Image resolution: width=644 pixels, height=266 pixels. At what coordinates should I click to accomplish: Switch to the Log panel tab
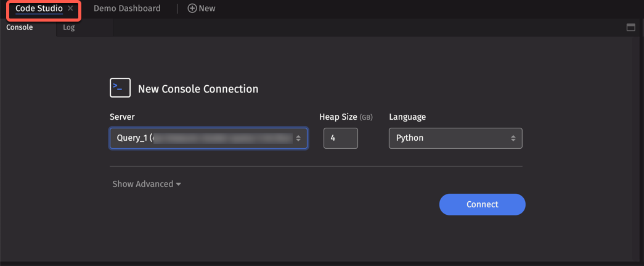click(x=69, y=28)
